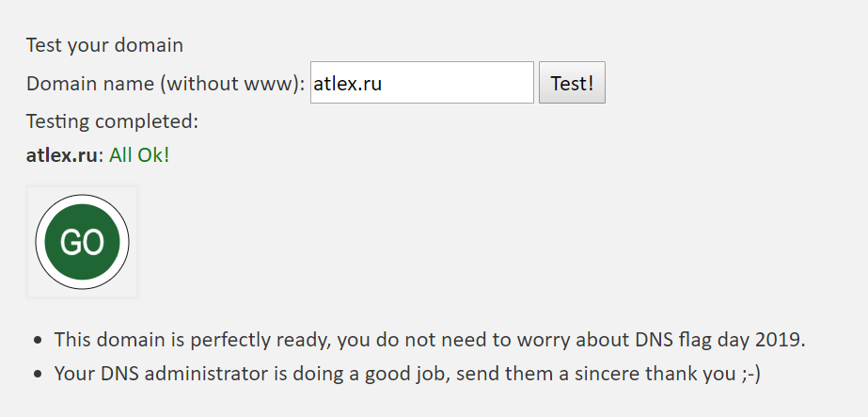
Task: Click the bullet before 'This domain'
Action: coord(38,340)
